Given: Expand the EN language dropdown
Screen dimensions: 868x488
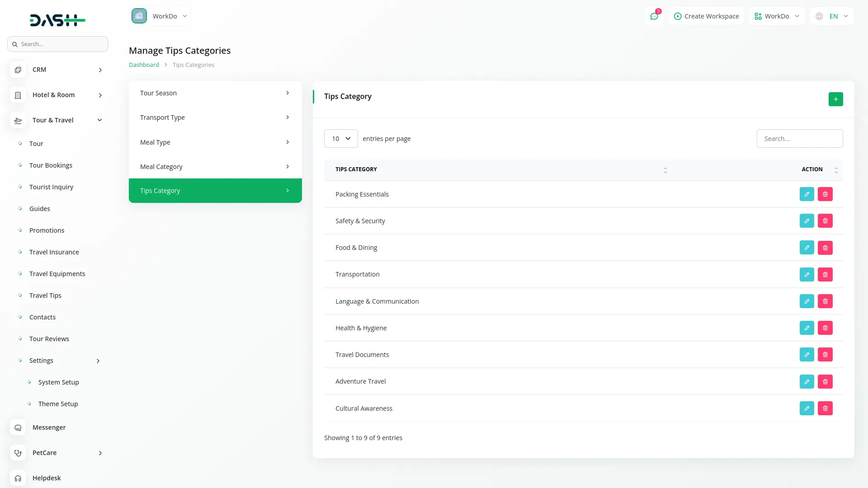Looking at the screenshot, I should pyautogui.click(x=832, y=16).
